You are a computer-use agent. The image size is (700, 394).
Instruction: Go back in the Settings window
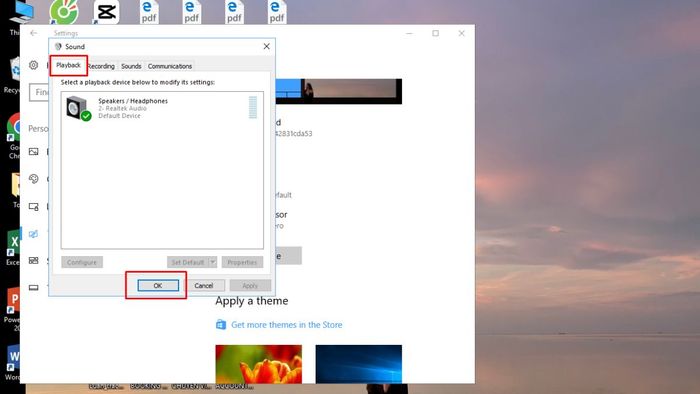33,33
